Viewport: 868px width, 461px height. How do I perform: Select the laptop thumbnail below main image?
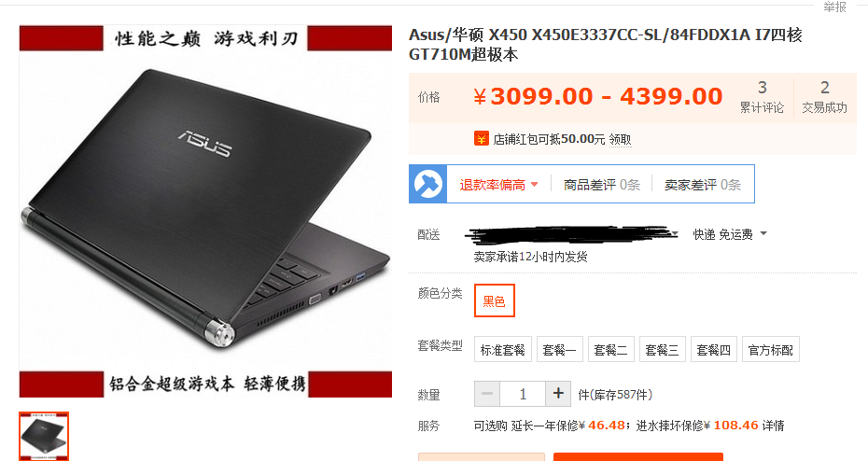(44, 436)
